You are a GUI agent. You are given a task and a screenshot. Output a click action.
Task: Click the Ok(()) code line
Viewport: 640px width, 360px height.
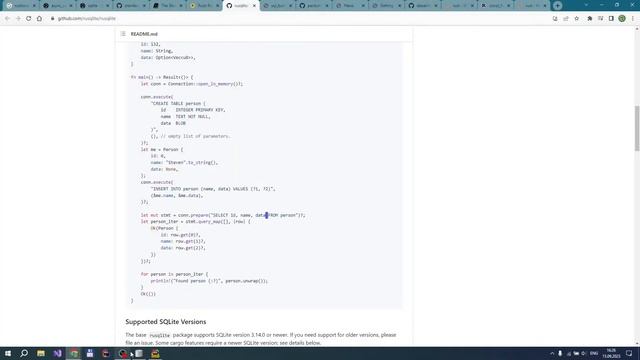click(148, 294)
